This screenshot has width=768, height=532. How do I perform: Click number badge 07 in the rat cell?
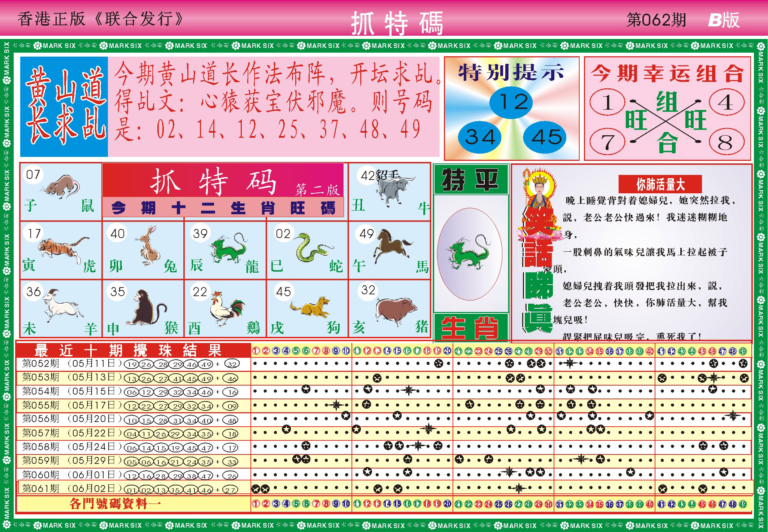tap(33, 175)
